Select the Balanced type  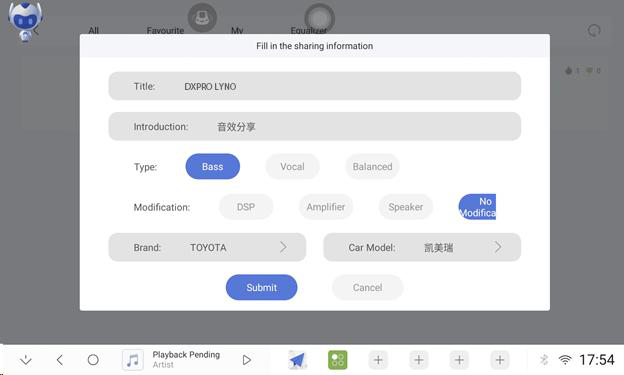point(372,166)
